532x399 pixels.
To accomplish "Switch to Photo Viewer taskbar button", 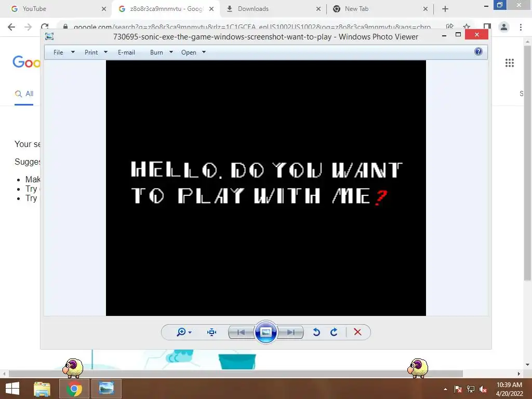I will click(106, 389).
